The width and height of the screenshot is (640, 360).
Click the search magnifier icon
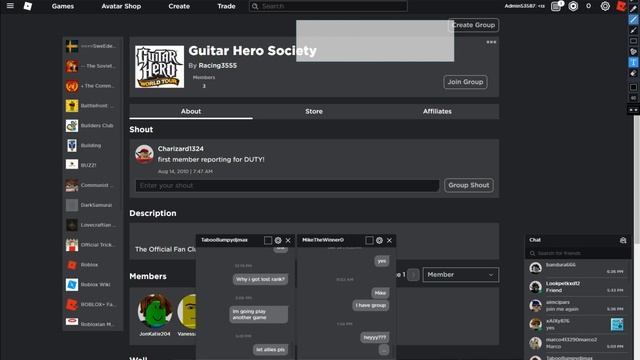point(255,6)
